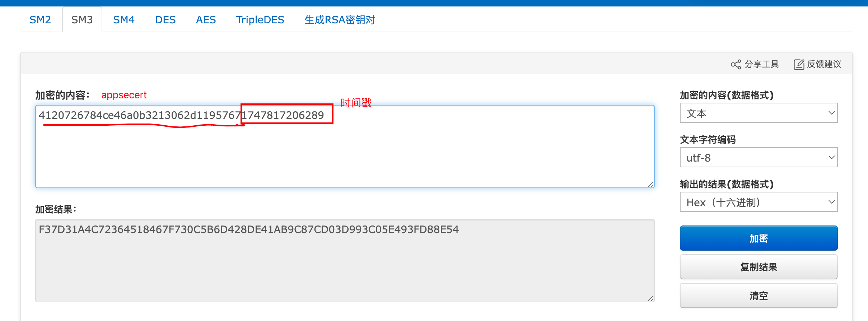Click the 加密结果: label
This screenshot has height=321, width=868.
coord(56,209)
